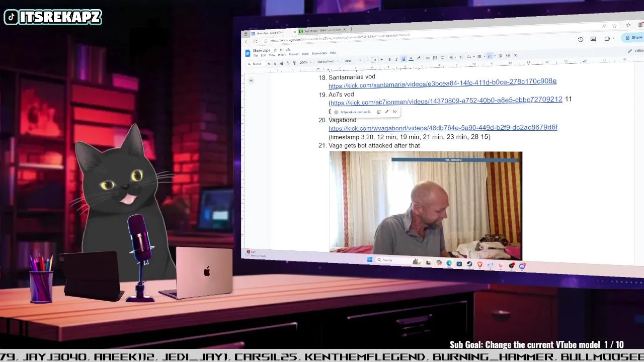Open the Insert menu
Screen dimensions: 644x362
pyautogui.click(x=282, y=55)
